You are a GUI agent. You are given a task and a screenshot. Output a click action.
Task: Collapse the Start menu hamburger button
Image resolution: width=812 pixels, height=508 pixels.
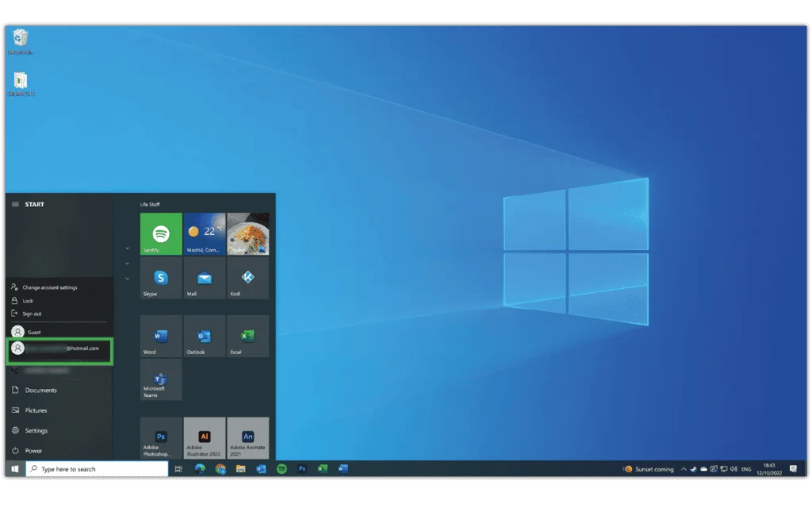click(x=14, y=204)
